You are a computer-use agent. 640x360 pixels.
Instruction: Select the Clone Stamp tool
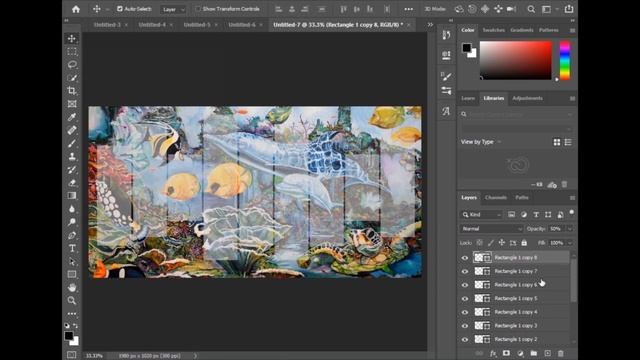[x=72, y=156]
